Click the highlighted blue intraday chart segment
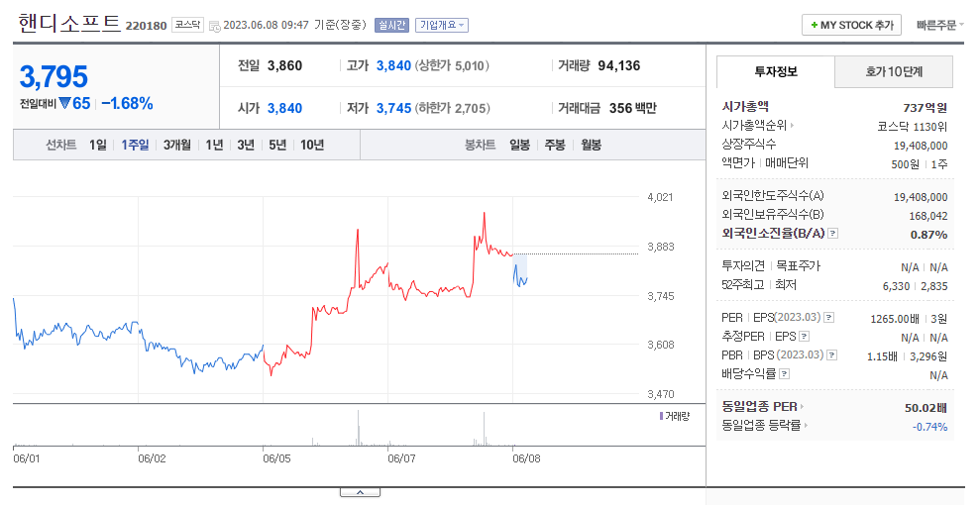The width and height of the screenshot is (980, 505). tap(520, 270)
